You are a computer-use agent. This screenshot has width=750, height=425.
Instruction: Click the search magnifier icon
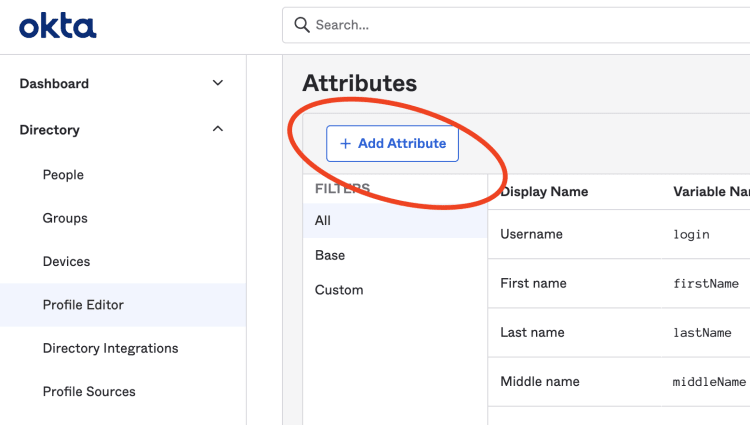(302, 25)
